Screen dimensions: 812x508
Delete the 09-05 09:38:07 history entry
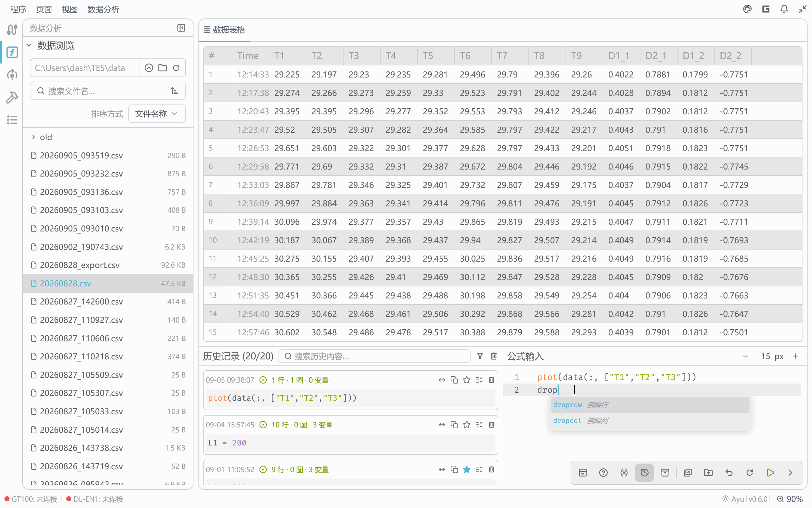[x=492, y=380]
